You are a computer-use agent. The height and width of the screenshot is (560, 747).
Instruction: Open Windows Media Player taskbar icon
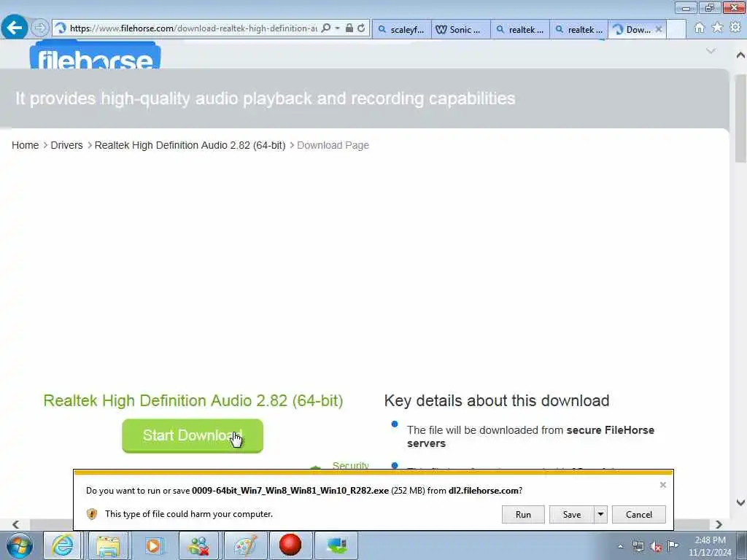[153, 545]
